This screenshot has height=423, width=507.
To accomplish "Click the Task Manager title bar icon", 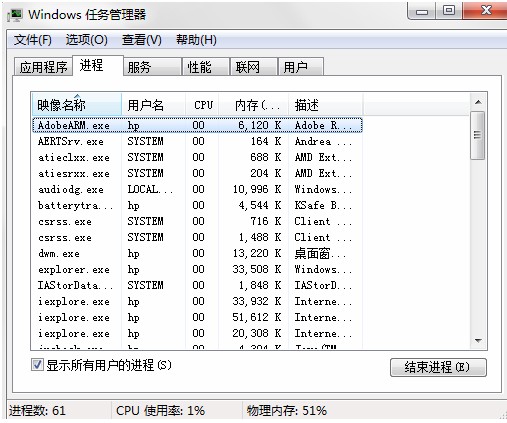I will click(x=15, y=15).
